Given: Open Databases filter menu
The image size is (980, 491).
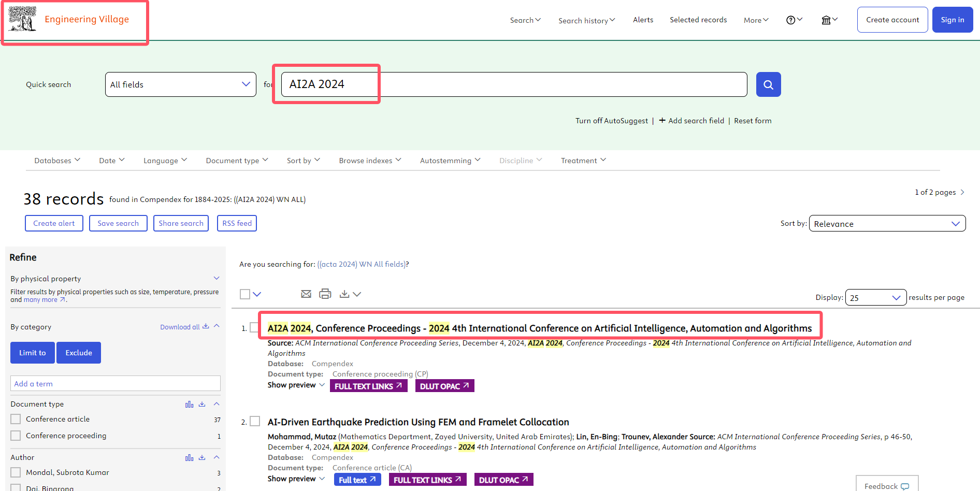Looking at the screenshot, I should tap(57, 161).
